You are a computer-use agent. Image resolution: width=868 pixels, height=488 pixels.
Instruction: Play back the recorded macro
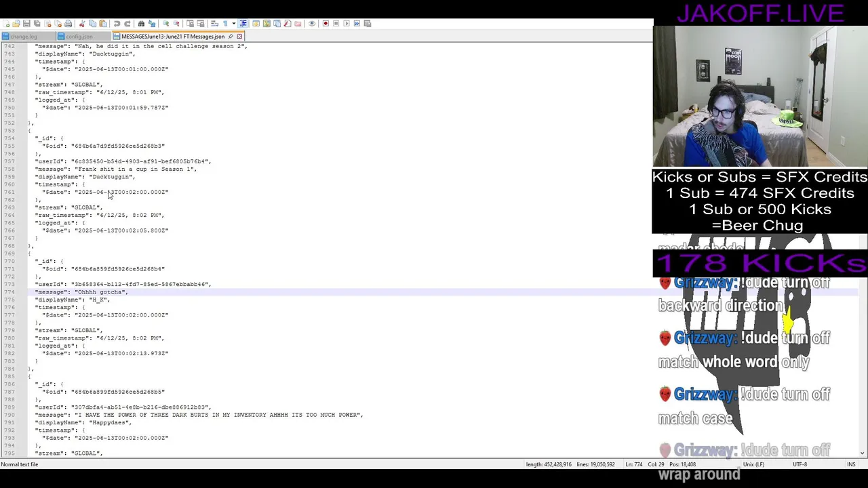tap(346, 23)
